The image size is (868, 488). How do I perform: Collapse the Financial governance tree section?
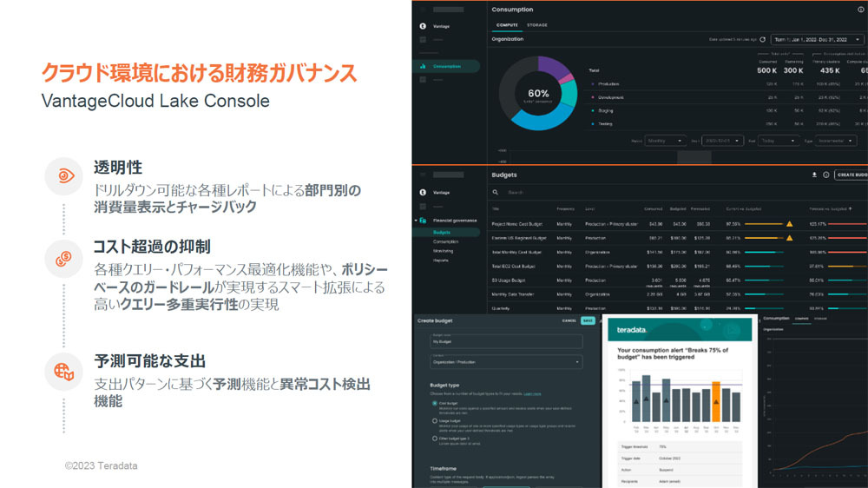pyautogui.click(x=416, y=221)
